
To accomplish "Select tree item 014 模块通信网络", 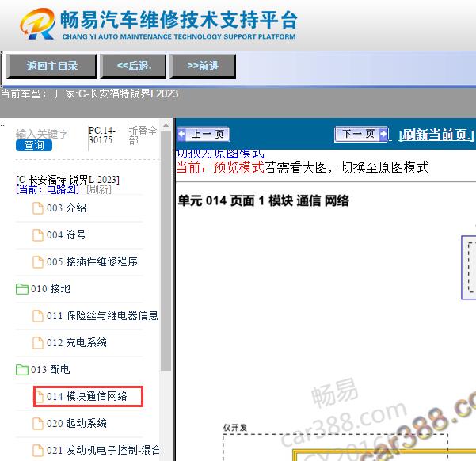I will click(87, 396).
